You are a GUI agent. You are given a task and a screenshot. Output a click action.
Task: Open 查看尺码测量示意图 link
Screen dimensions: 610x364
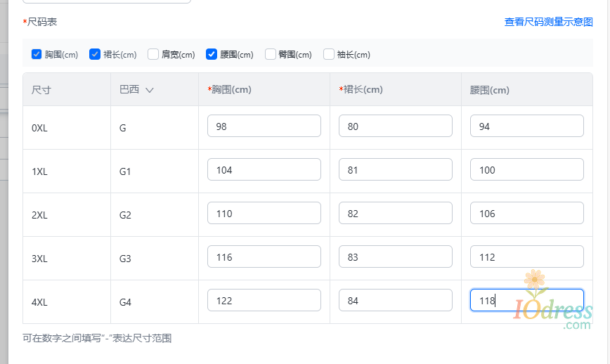point(548,22)
